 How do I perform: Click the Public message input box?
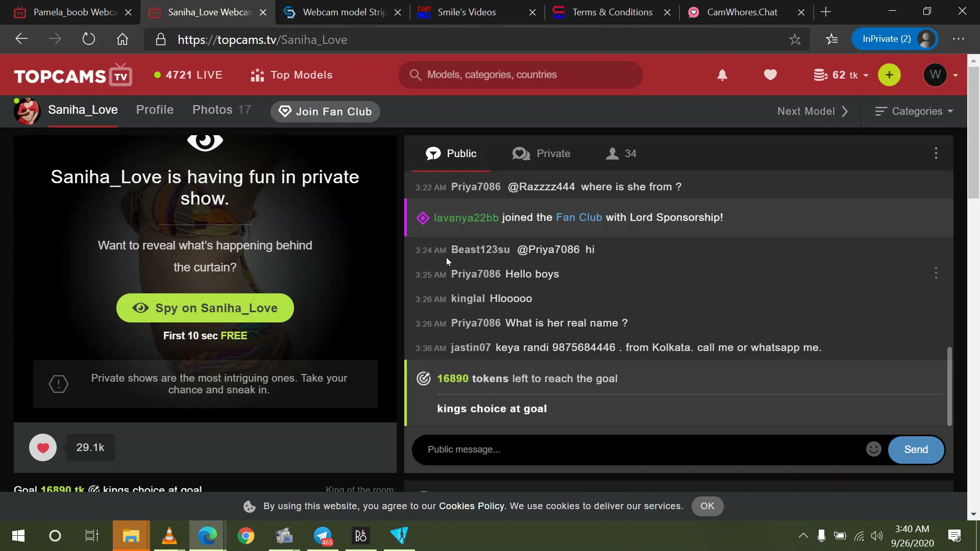(642, 449)
